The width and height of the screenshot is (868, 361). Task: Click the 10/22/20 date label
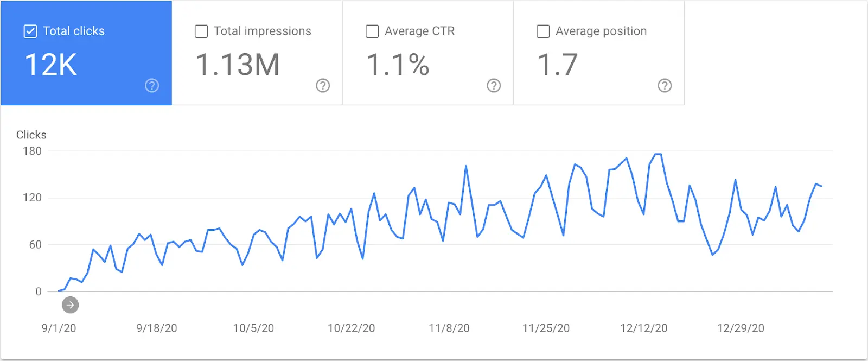352,328
